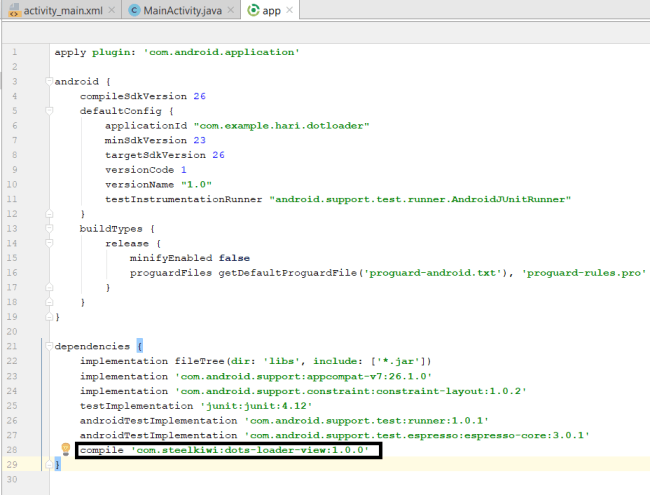Viewport: 650px width, 495px height.
Task: Click compileSdkVersion value 26
Action: coord(199,96)
